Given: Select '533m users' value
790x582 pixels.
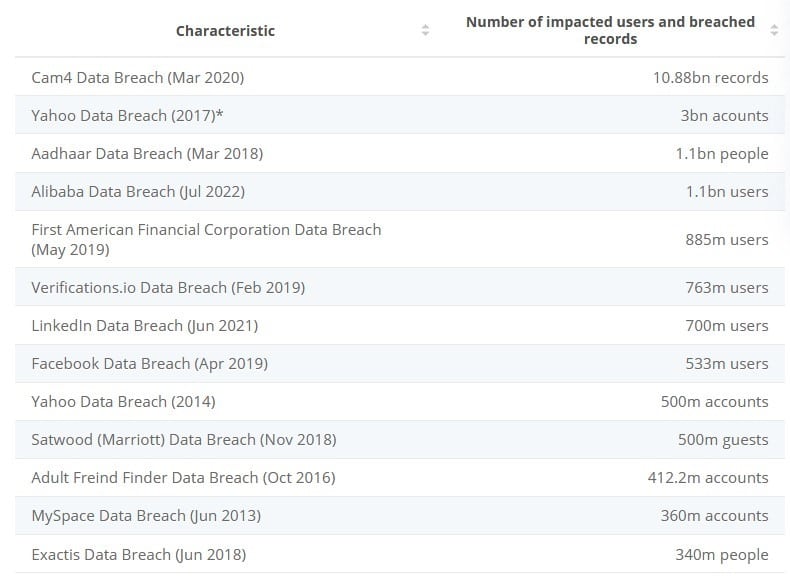Looking at the screenshot, I should click(727, 364).
